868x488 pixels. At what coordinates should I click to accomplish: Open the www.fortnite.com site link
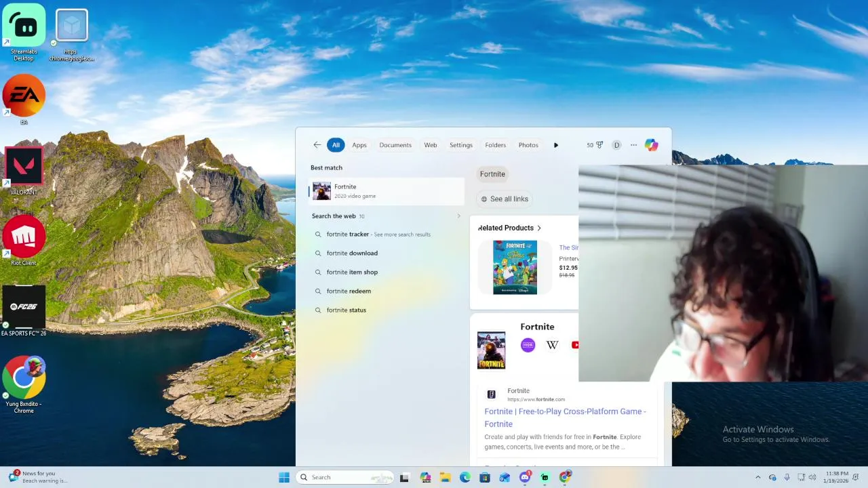click(536, 399)
